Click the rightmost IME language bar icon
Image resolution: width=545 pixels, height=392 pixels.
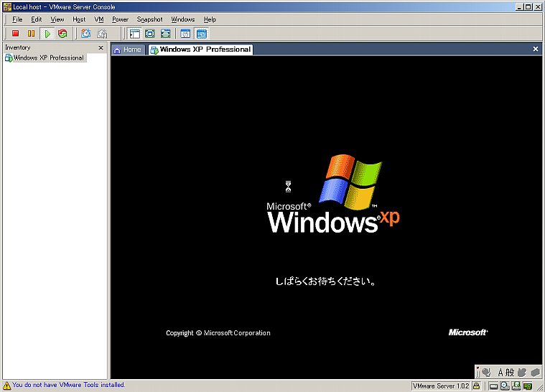(x=535, y=373)
